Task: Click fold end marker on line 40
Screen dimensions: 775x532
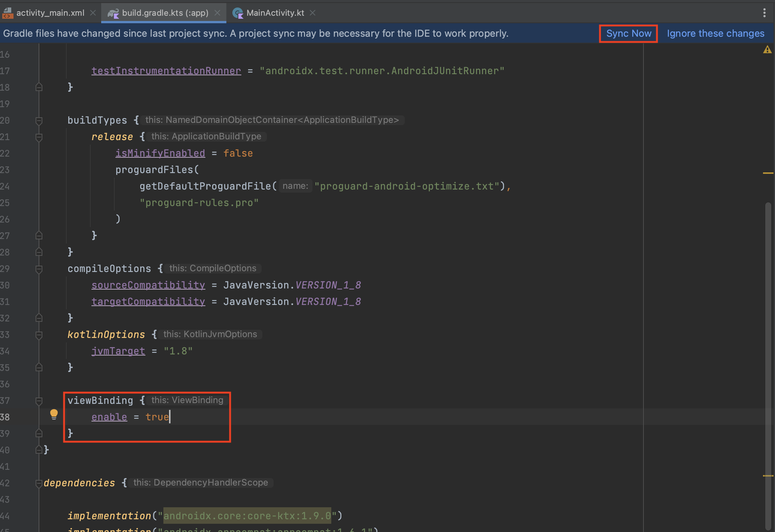Action: tap(39, 450)
